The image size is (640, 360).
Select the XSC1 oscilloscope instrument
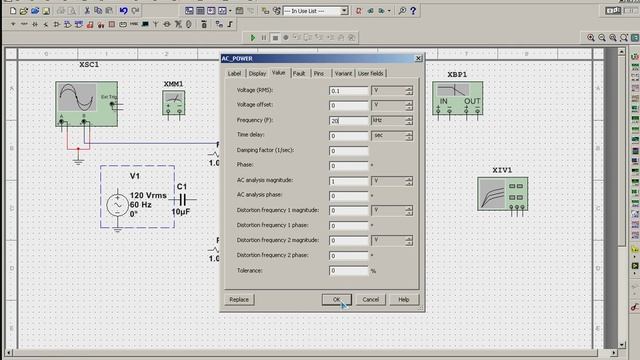[87, 104]
